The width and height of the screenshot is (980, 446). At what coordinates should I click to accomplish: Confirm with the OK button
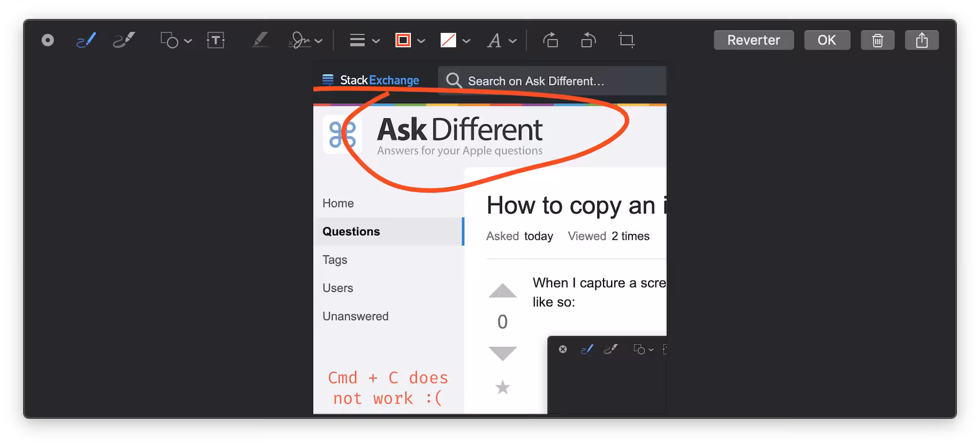coord(826,40)
